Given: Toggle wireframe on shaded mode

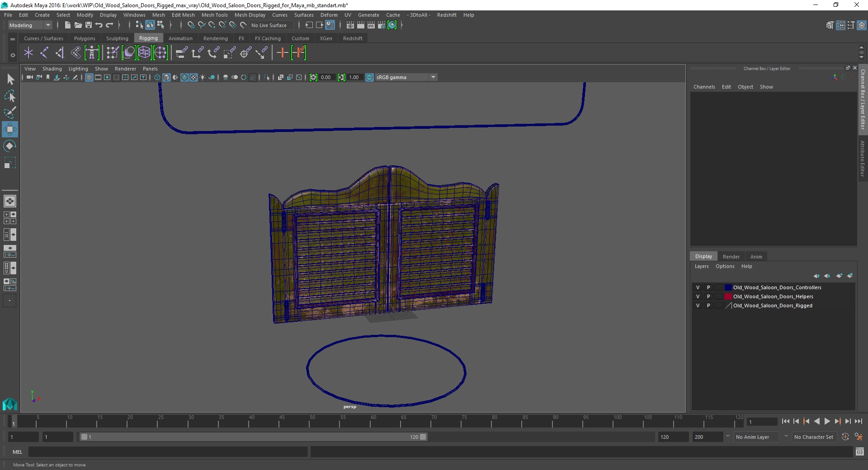Looking at the screenshot, I should (x=184, y=77).
